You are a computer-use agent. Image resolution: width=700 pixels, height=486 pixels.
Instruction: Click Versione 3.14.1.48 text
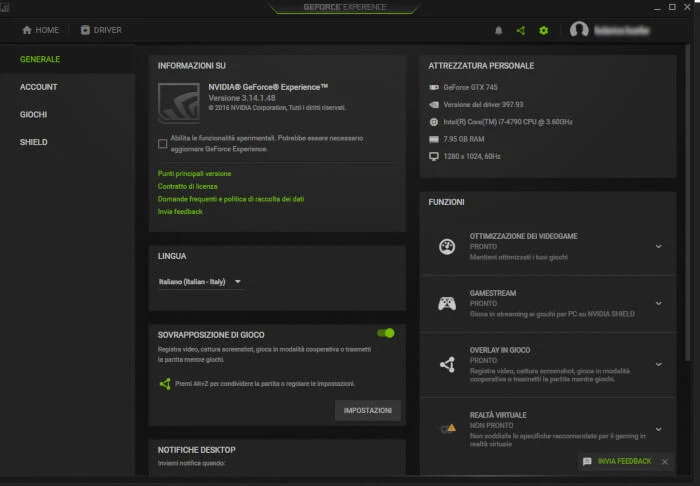(x=242, y=98)
